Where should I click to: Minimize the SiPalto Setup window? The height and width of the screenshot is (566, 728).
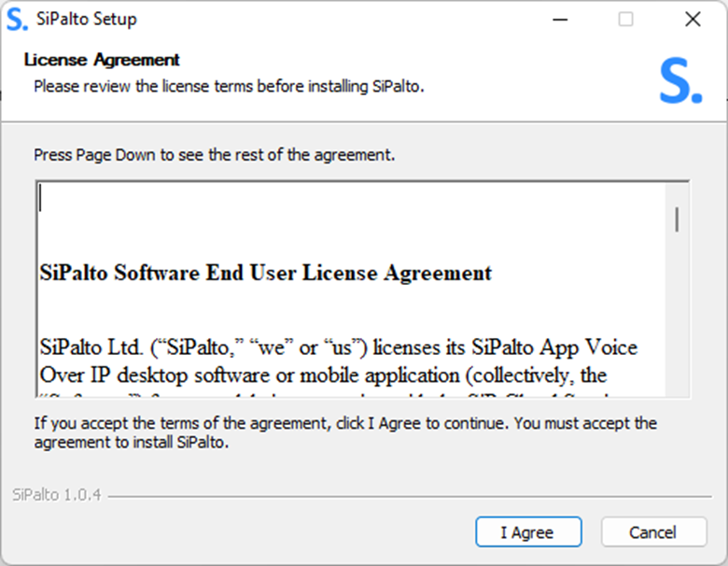pyautogui.click(x=560, y=20)
